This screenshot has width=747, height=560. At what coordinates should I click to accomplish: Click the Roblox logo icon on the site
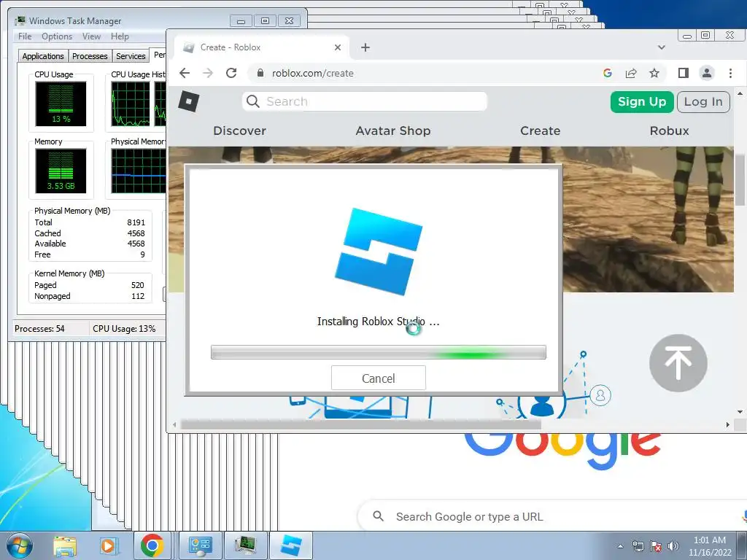click(x=189, y=101)
